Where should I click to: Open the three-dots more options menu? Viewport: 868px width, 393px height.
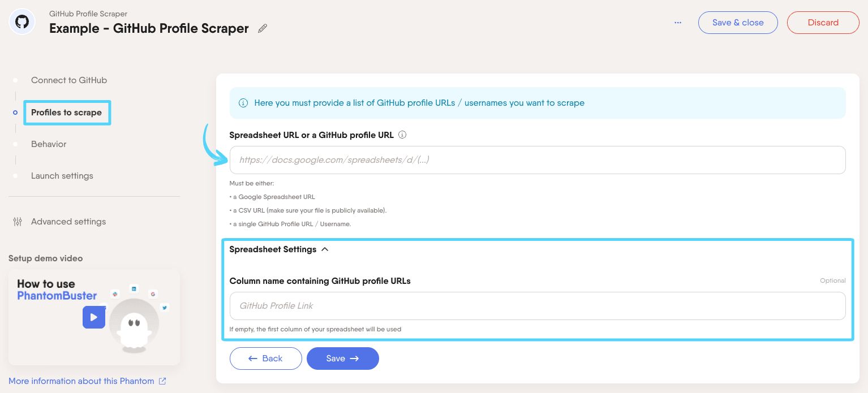(678, 23)
